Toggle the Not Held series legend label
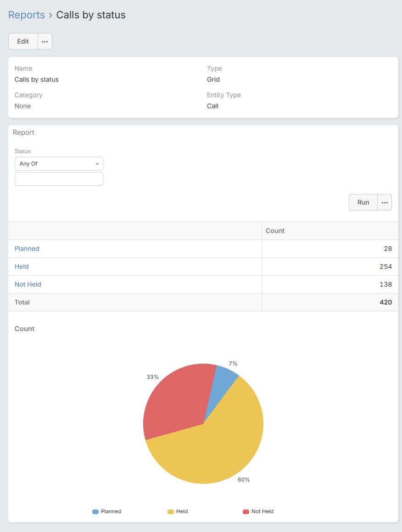 (262, 511)
